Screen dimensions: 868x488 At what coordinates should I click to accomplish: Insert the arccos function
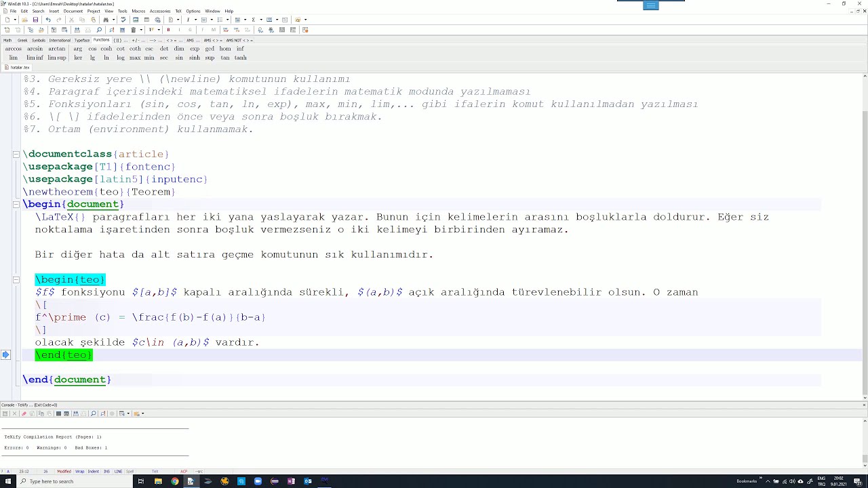coord(13,49)
